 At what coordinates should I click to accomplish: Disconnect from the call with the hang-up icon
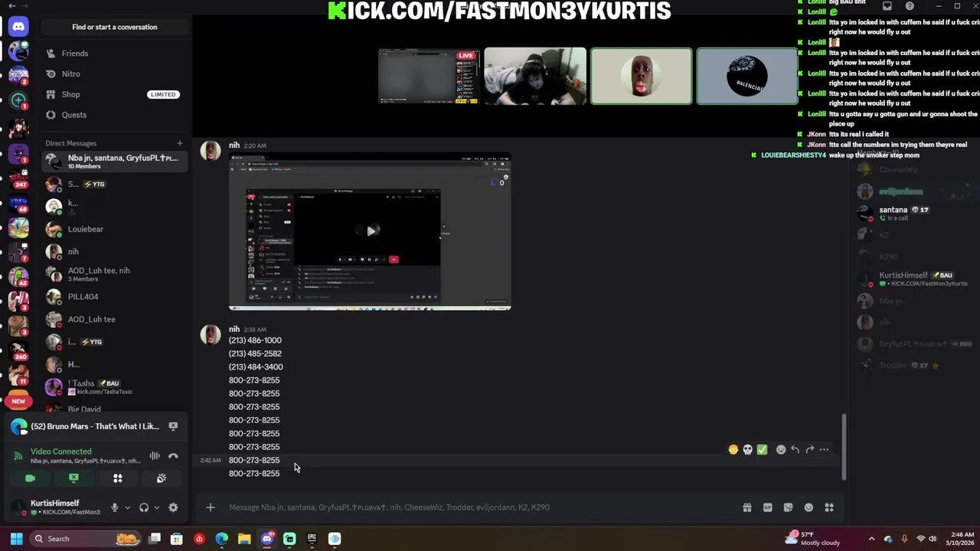(x=173, y=456)
